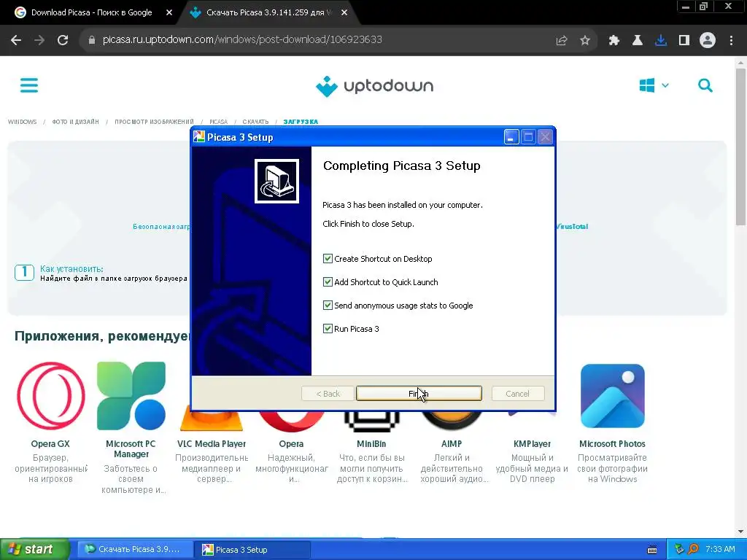Click the page vertical scrollbar thumb
This screenshot has height=560, width=747.
tap(740, 147)
